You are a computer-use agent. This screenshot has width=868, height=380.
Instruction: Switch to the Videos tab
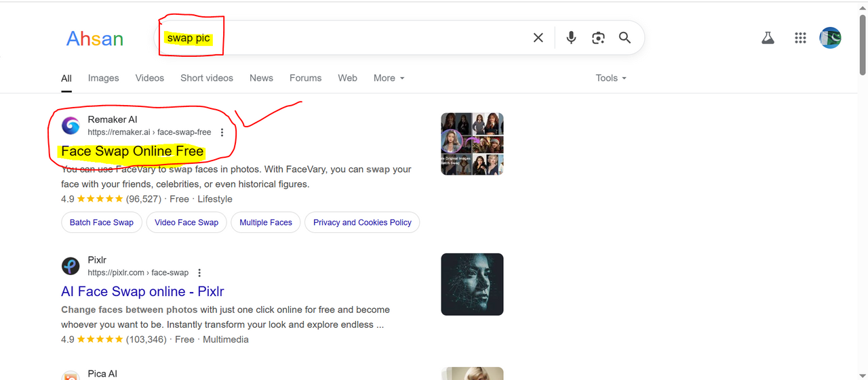point(150,78)
